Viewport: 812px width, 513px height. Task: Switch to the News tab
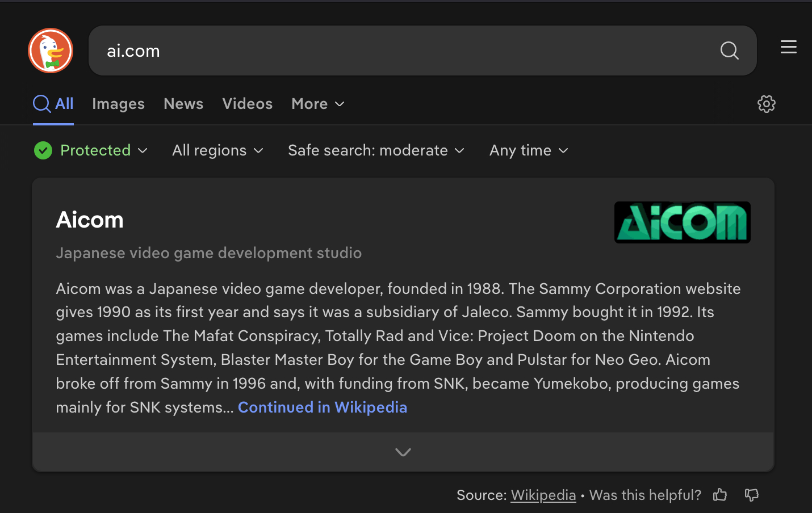[183, 104]
